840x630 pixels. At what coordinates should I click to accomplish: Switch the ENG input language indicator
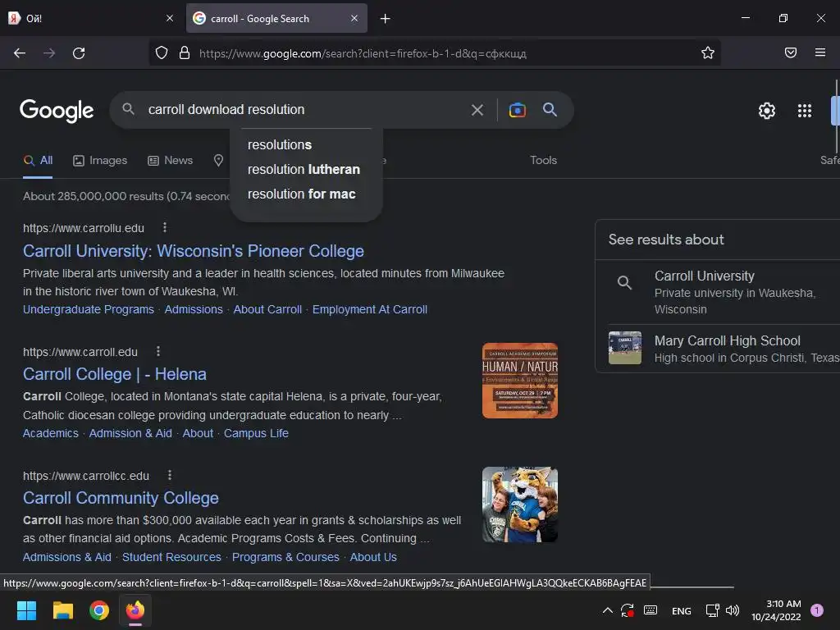click(682, 610)
